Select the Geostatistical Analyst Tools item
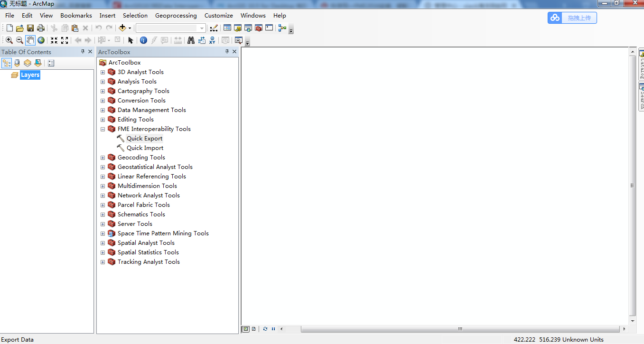The width and height of the screenshot is (644, 344). (x=155, y=167)
